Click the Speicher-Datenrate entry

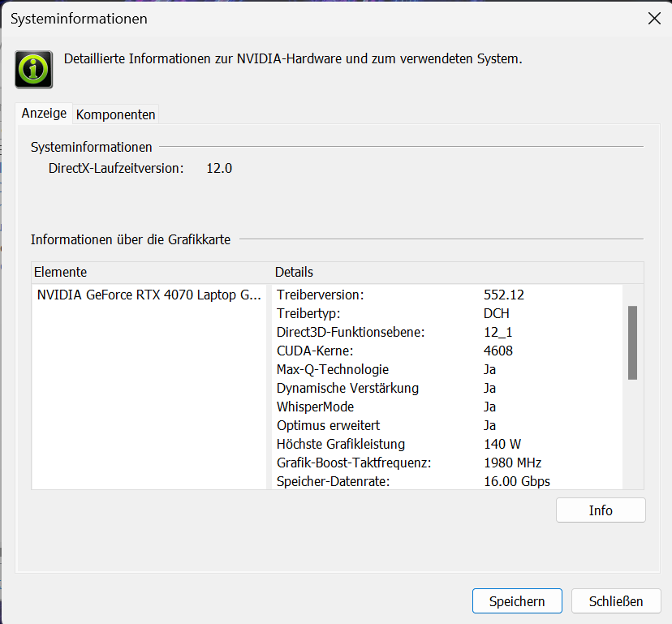pyautogui.click(x=333, y=481)
